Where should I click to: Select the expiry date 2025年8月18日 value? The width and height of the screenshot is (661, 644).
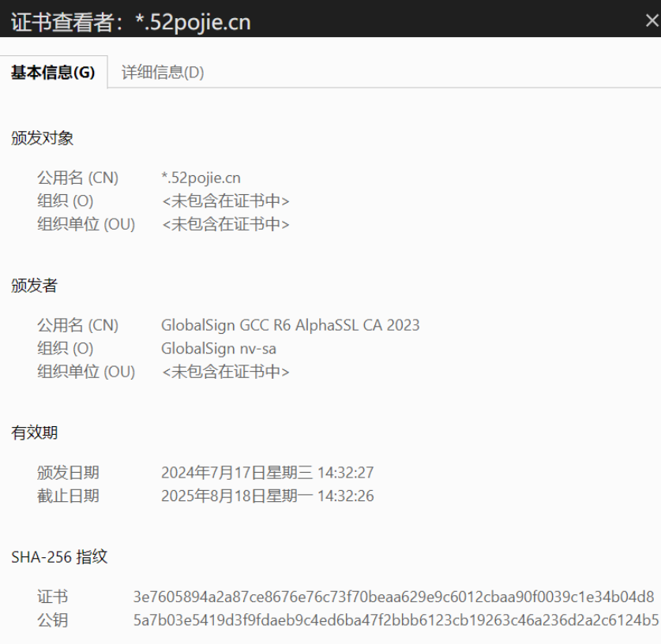[x=267, y=496]
